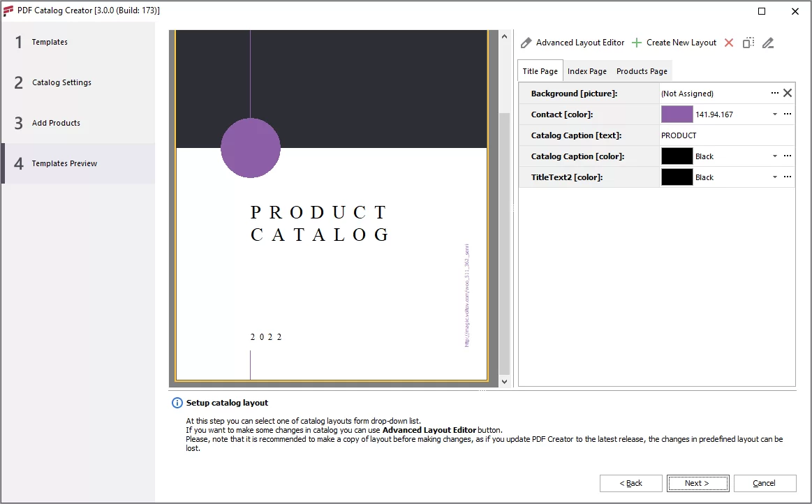812x504 pixels.
Task: Open Catalog Caption color ellipsis options
Action: click(788, 156)
